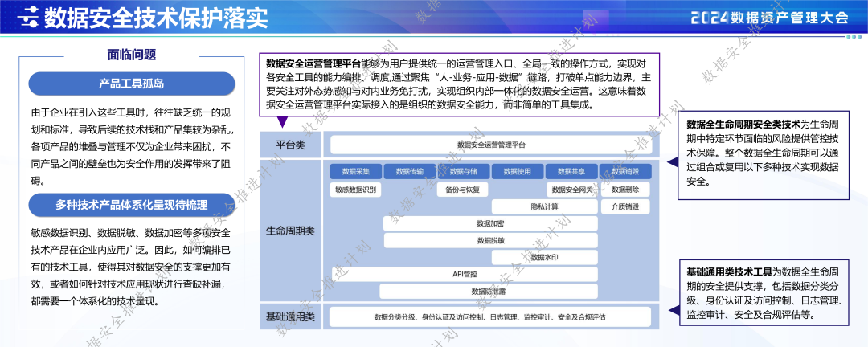Screen dimensions: 868x347
Task: Select the 数据安全网关 box
Action: [x=571, y=190]
